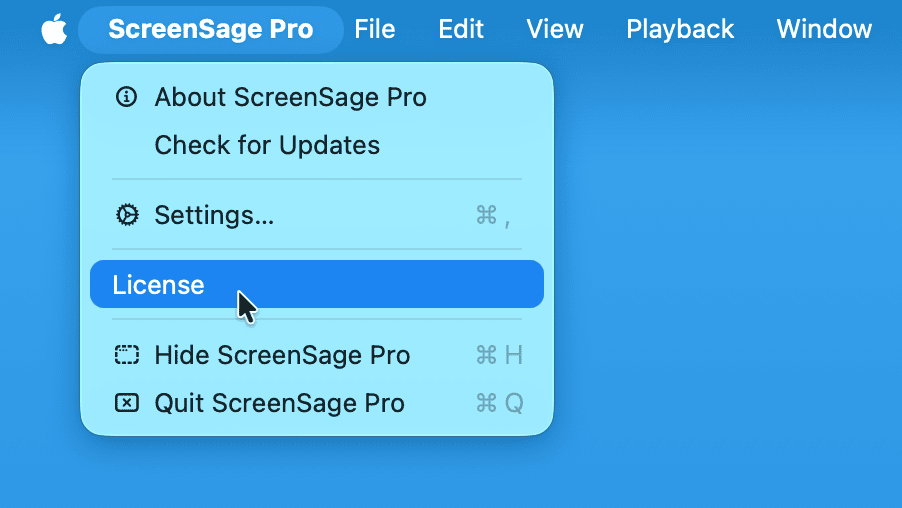
Task: Open the Window menu
Action: [x=824, y=29]
